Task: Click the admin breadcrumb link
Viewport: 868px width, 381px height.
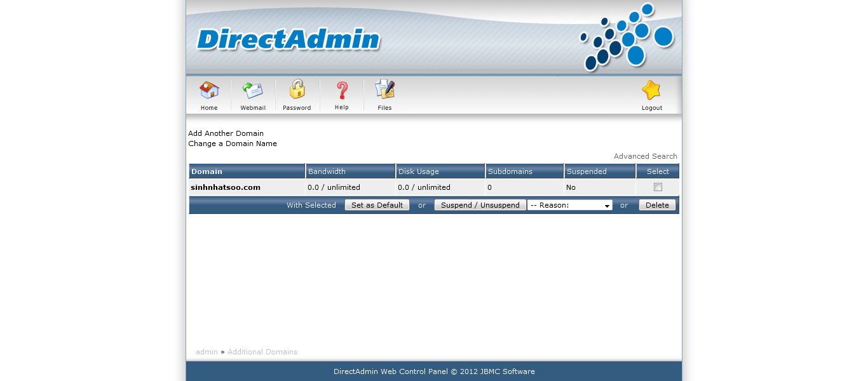Action: tap(207, 352)
